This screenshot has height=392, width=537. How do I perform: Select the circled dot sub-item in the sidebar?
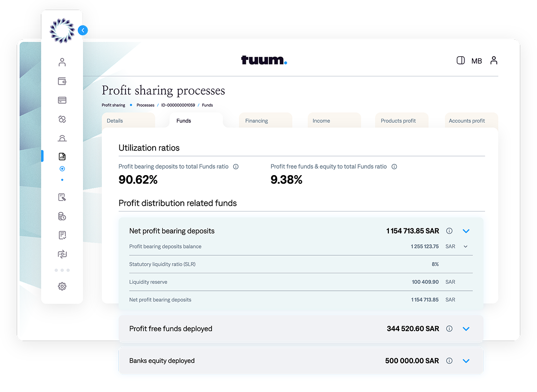click(x=62, y=169)
